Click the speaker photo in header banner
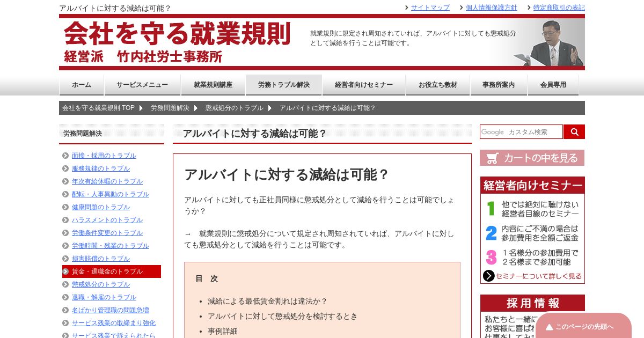Viewport: 644px width, 338px height. [548, 43]
